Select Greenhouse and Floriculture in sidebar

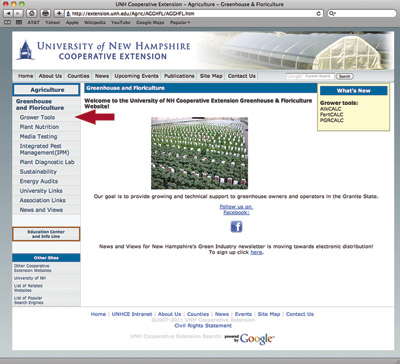[x=40, y=104]
